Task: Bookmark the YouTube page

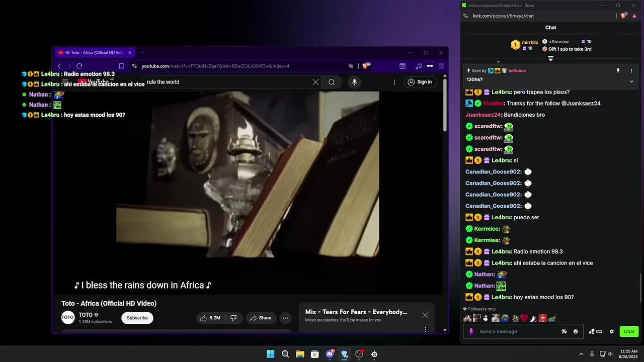Action: coord(121,66)
